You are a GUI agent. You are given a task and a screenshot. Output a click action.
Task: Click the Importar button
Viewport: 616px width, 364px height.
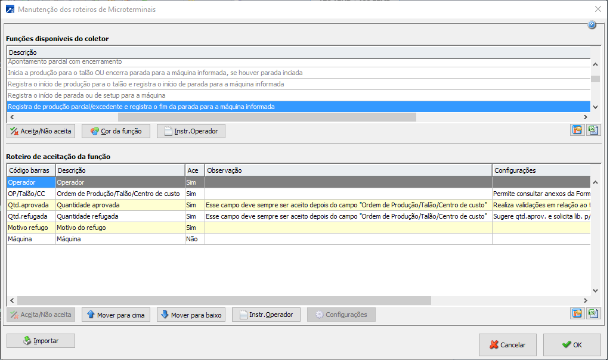pos(41,341)
